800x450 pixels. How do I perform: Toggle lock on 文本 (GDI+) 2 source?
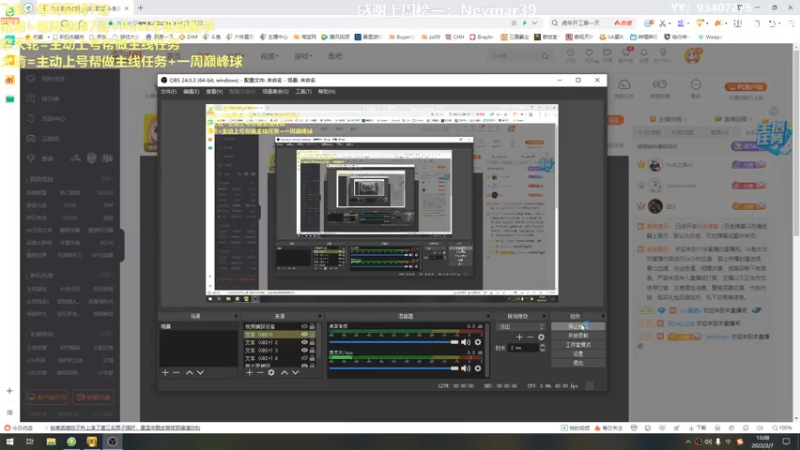click(312, 343)
